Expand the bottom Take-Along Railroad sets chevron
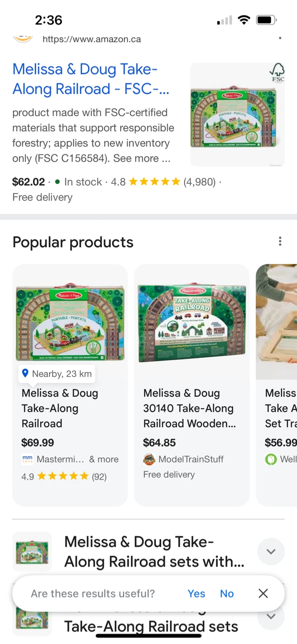The image size is (297, 644). (x=271, y=616)
